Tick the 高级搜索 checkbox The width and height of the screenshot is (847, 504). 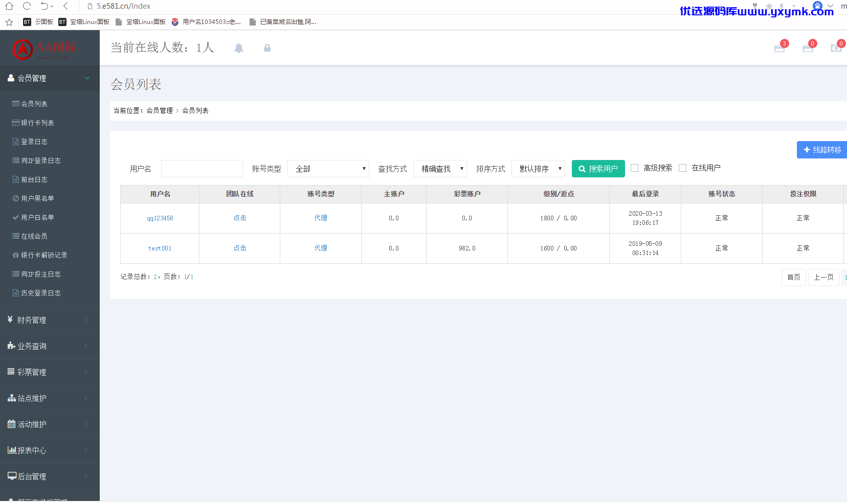(635, 168)
